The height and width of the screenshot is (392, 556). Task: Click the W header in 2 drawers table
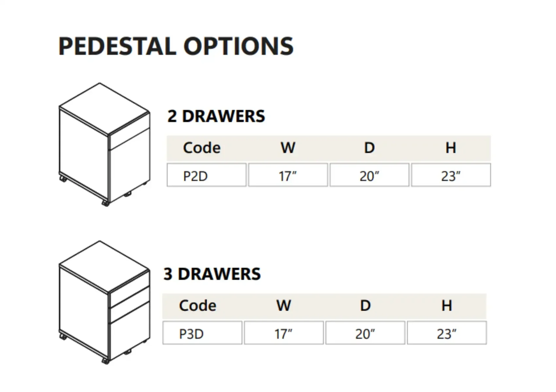click(x=288, y=148)
